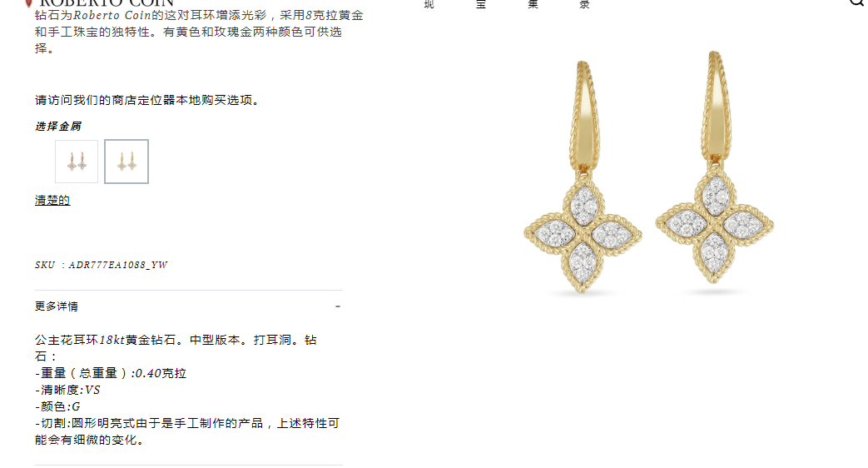Image resolution: width=868 pixels, height=468 pixels.
Task: Click the 清晰度:VS clarity line
Action: tap(67, 390)
